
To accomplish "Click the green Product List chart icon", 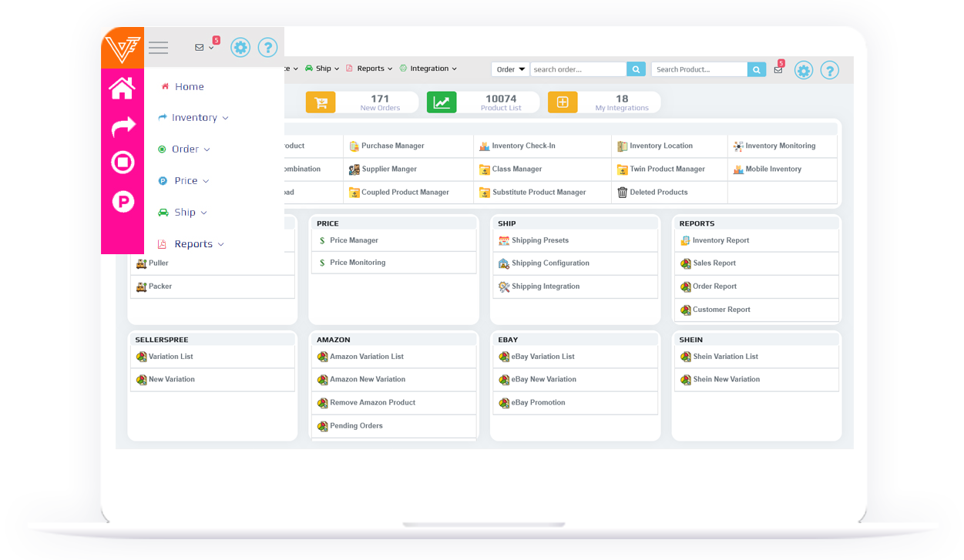I will [x=442, y=101].
